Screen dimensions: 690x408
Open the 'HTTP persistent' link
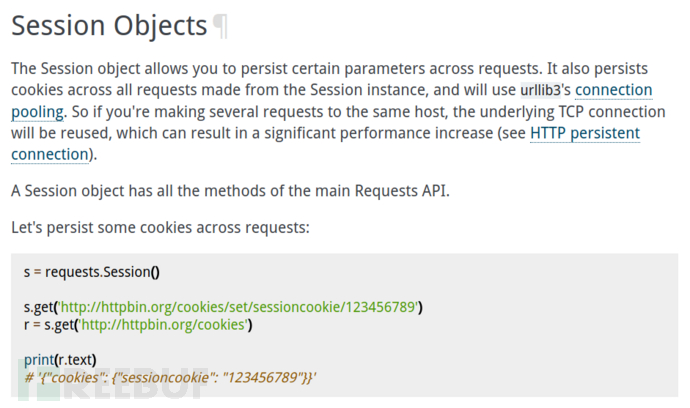click(x=585, y=133)
